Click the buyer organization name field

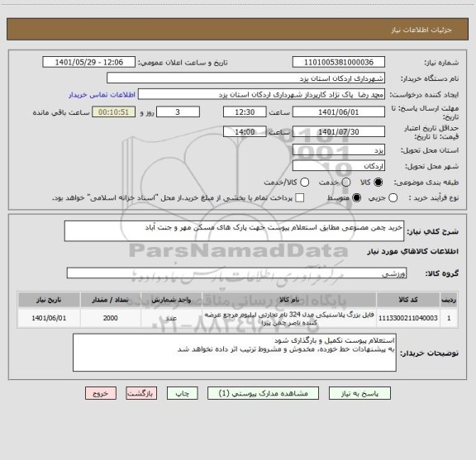click(246, 78)
